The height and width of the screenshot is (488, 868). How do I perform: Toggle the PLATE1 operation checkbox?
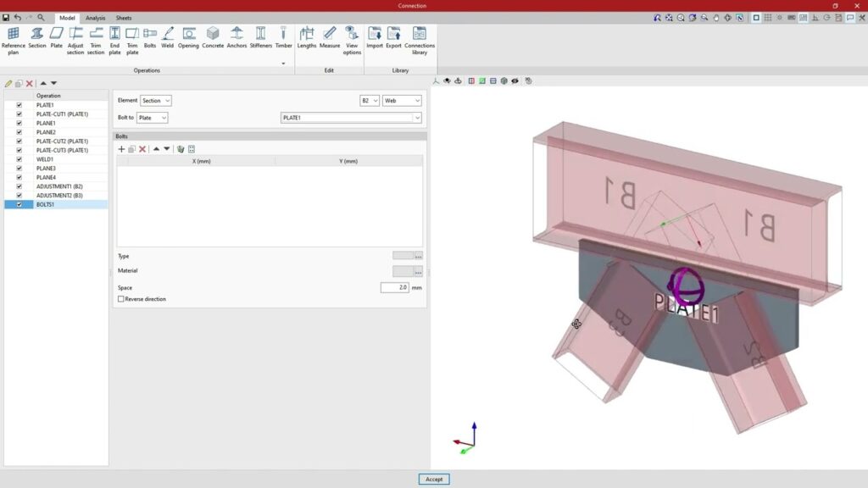point(19,105)
